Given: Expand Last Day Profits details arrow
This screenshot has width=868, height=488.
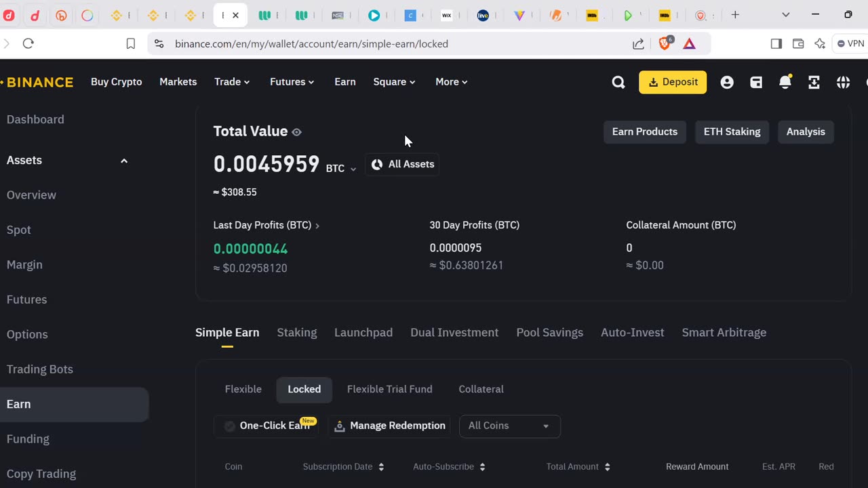Looking at the screenshot, I should [317, 226].
